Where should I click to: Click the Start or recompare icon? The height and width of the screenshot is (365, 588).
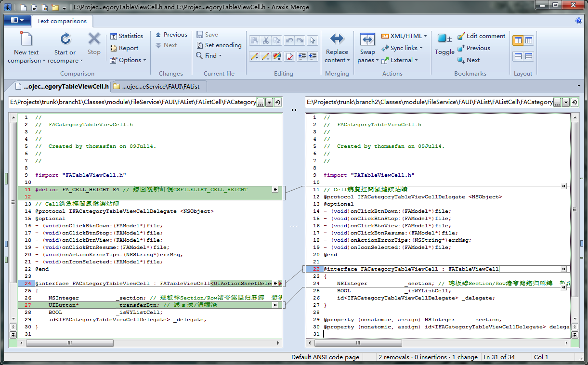point(65,39)
